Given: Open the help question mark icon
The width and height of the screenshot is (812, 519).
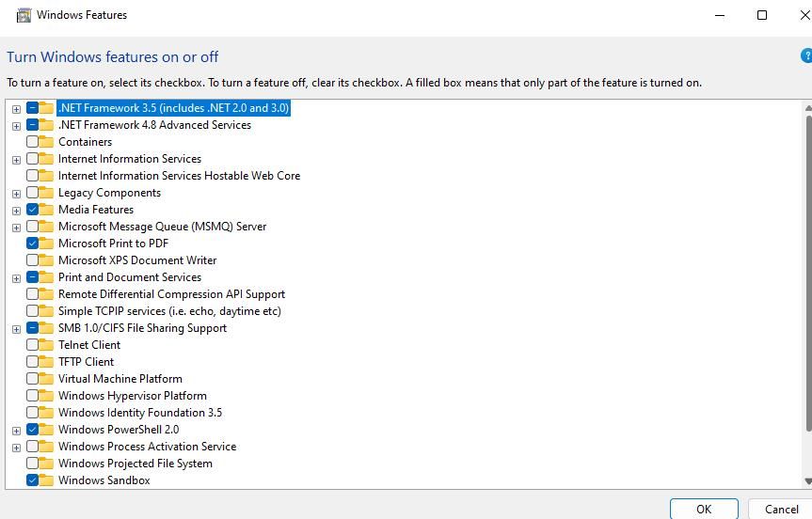Looking at the screenshot, I should (806, 55).
